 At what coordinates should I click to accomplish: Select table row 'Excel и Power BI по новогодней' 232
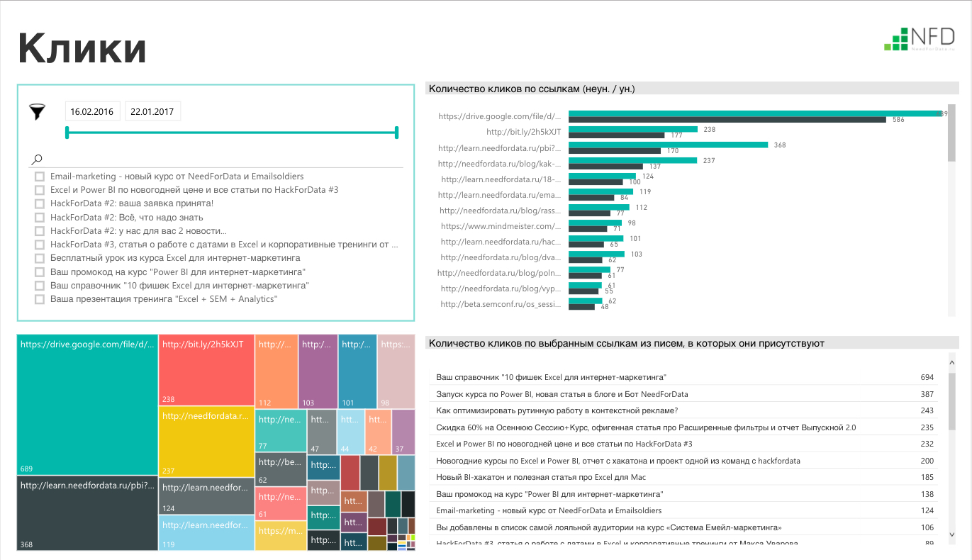[x=683, y=444]
